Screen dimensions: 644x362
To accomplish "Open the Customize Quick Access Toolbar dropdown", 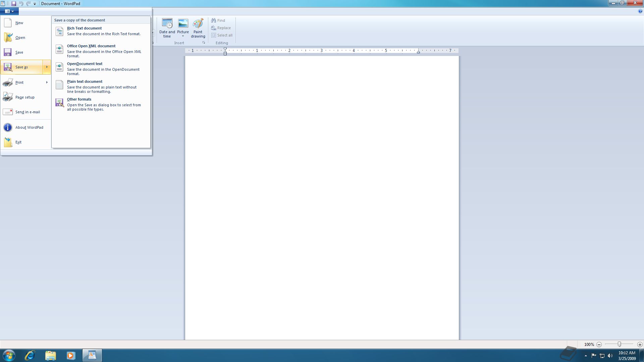I will [x=35, y=4].
